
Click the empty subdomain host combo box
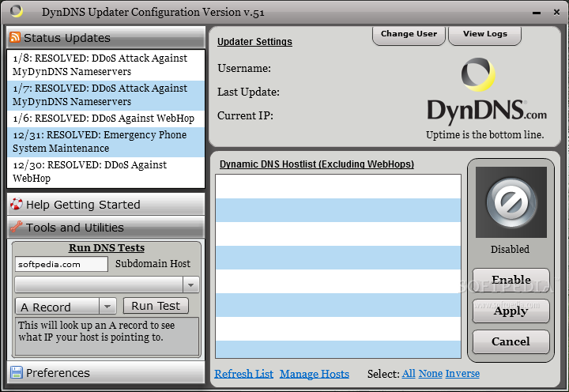(107, 285)
